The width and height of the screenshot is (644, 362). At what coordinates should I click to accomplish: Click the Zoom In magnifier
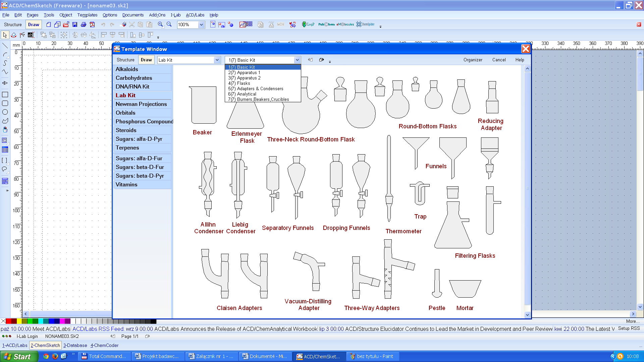click(x=161, y=24)
